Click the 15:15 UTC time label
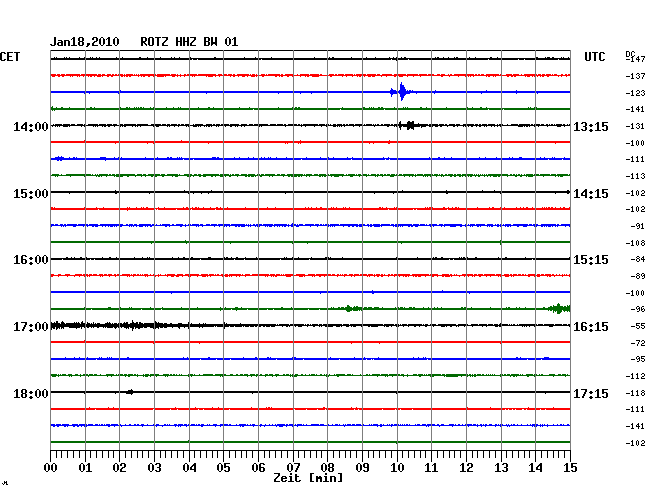650x494 pixels. point(591,260)
